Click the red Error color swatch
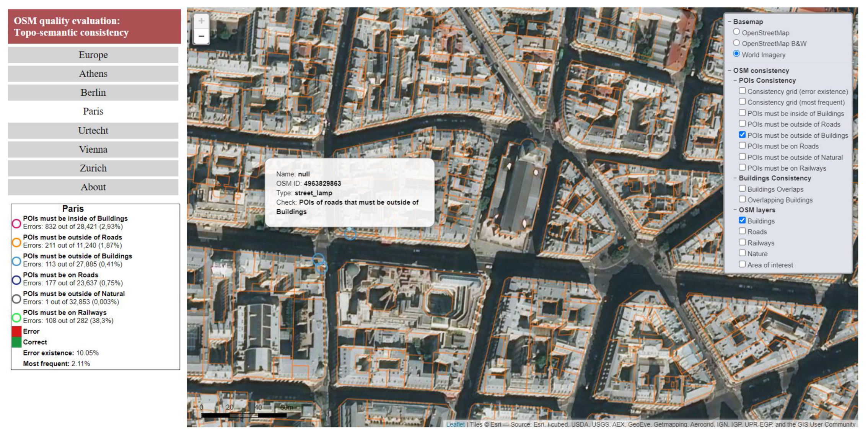The image size is (868, 437). coord(16,331)
